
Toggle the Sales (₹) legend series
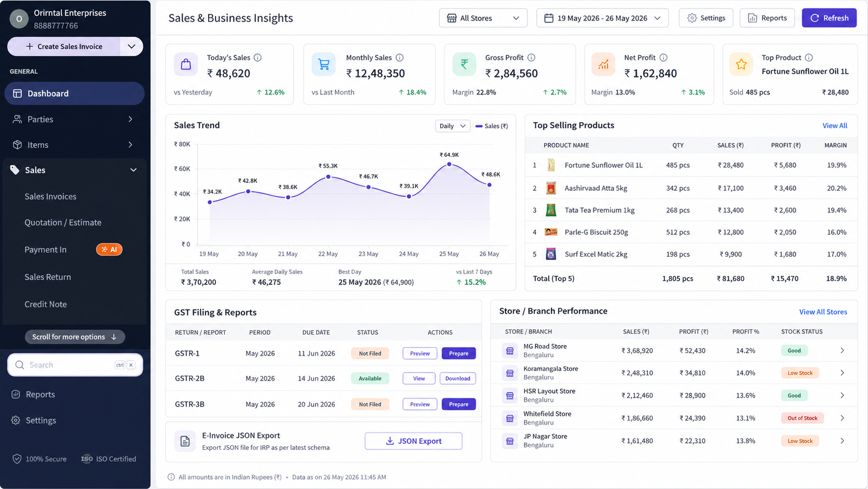[492, 126]
